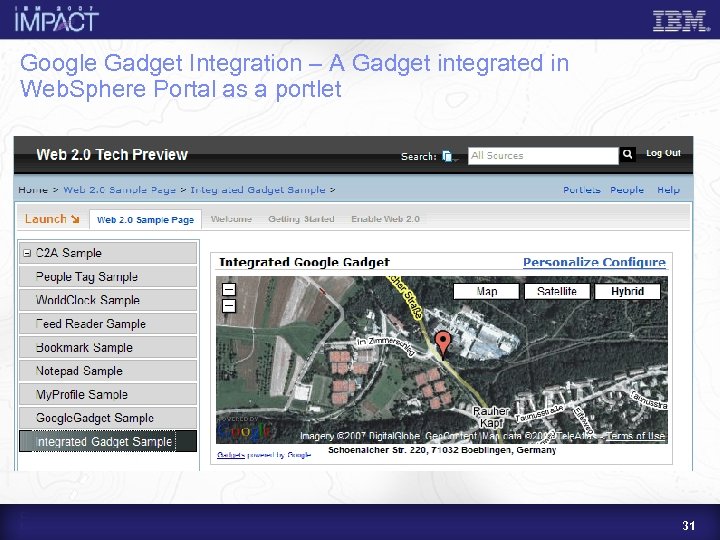Click the Log Out link
Viewport: 720px width, 540px height.
[x=663, y=153]
